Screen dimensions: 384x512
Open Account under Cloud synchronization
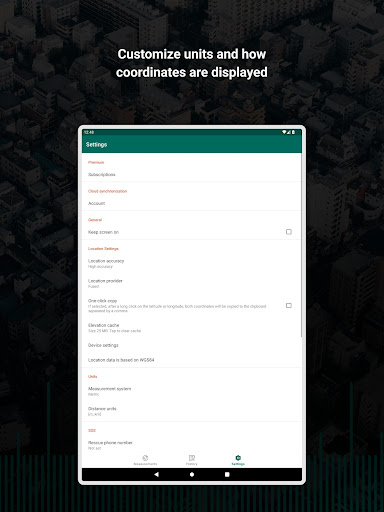192,203
